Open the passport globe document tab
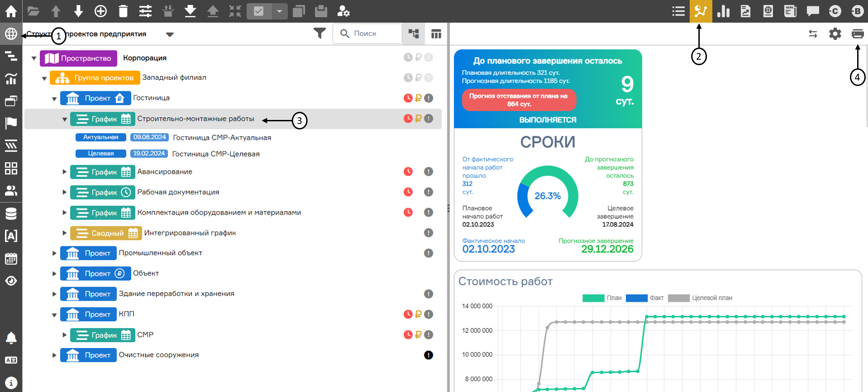868x392 pixels. [x=768, y=11]
